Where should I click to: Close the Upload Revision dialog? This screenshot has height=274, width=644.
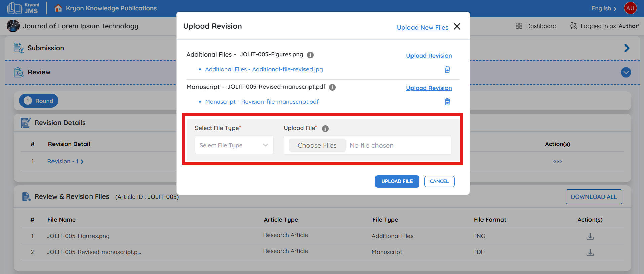[x=457, y=26]
